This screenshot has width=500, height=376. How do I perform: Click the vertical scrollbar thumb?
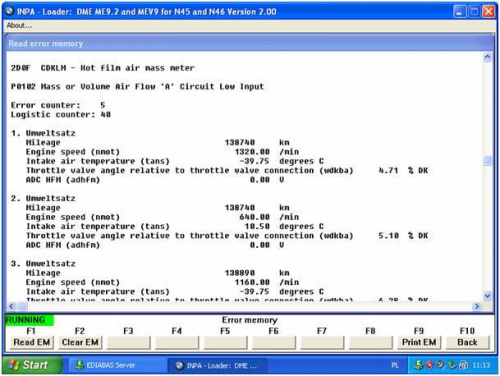click(487, 161)
